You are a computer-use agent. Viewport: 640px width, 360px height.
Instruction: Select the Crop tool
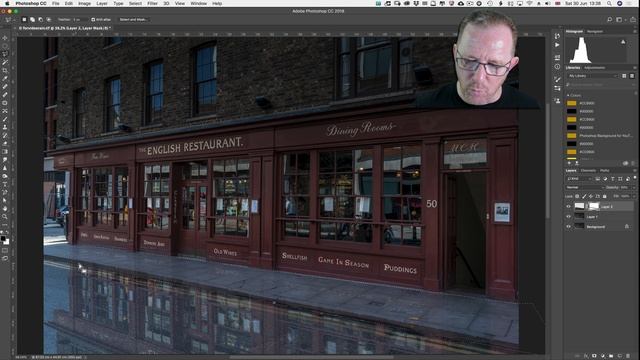(x=5, y=71)
